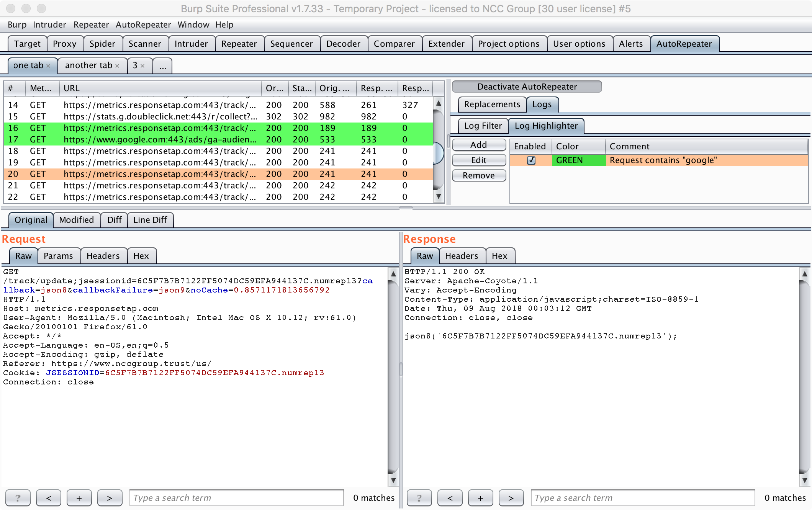Click the Add highlighter button
812x510 pixels.
point(479,145)
